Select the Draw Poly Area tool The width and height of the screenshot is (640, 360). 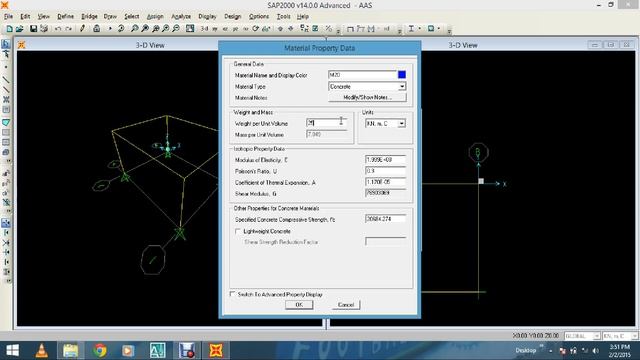point(6,122)
